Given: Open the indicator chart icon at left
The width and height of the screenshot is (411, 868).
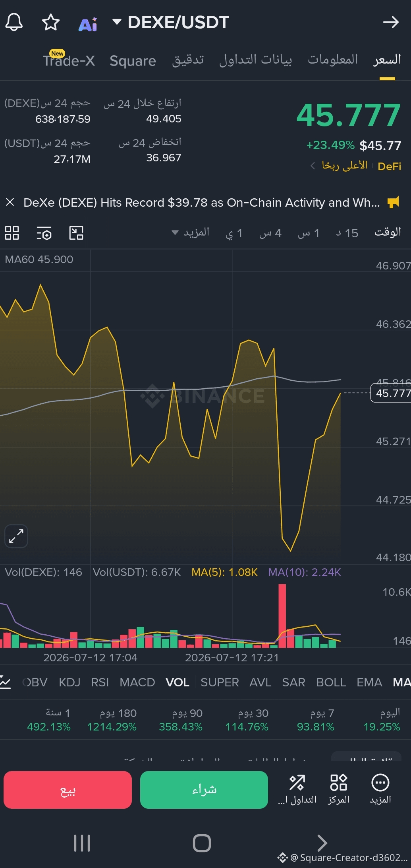Looking at the screenshot, I should point(6,682).
